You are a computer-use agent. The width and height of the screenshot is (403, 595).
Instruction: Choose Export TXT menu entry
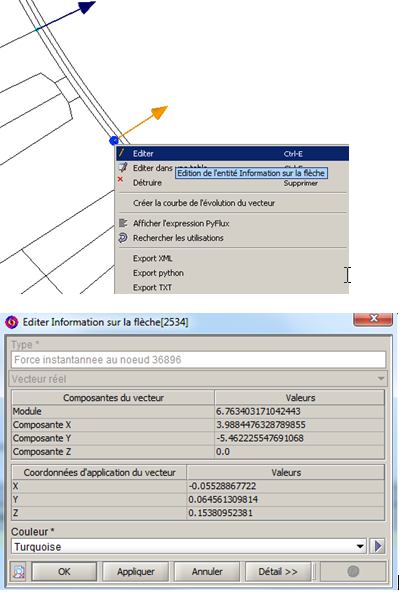tap(152, 288)
